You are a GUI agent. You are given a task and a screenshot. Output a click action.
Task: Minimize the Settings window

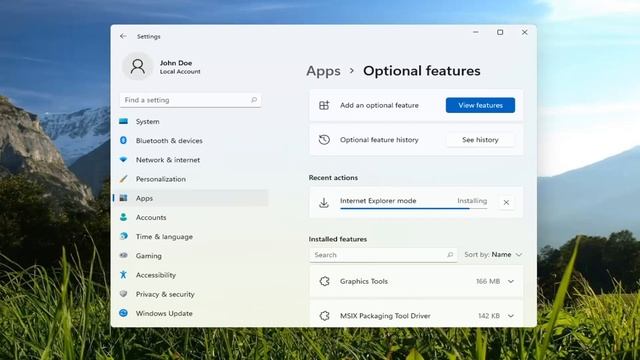click(476, 32)
